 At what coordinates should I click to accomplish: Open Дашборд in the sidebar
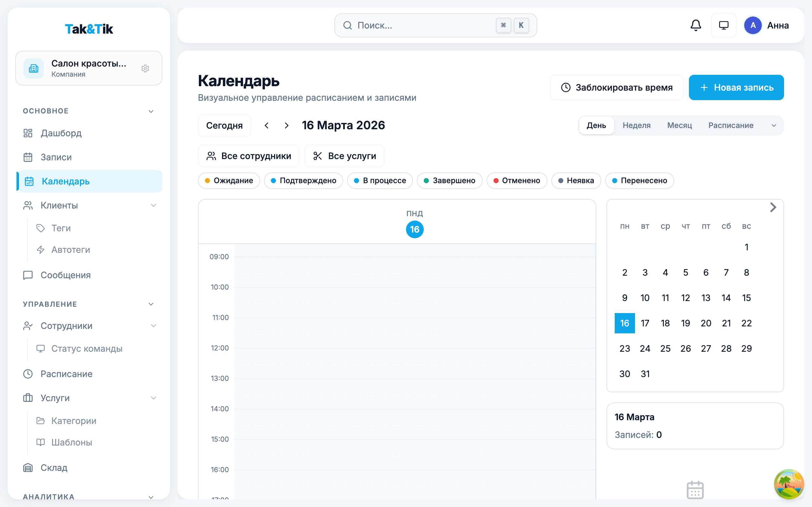61,133
